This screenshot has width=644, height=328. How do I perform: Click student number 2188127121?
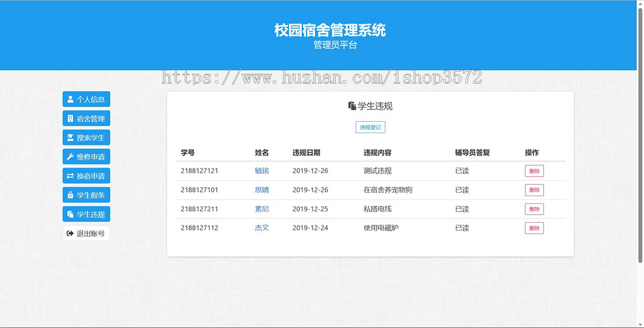(x=200, y=170)
